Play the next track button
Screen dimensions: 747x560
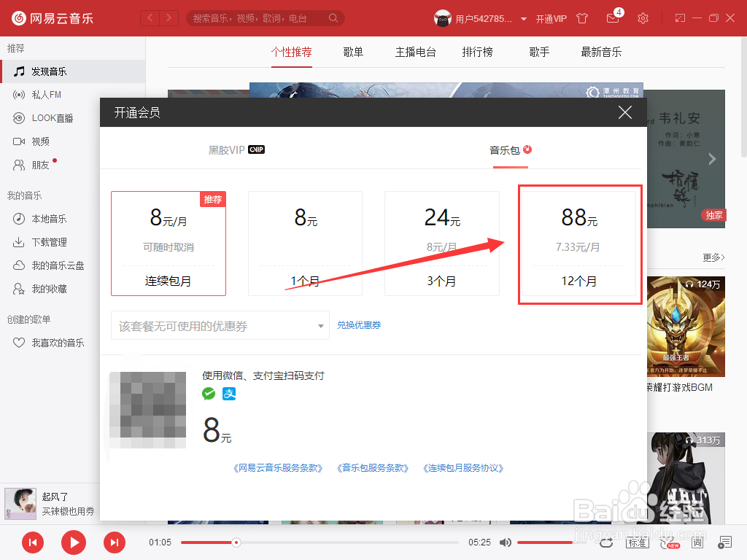[x=115, y=542]
